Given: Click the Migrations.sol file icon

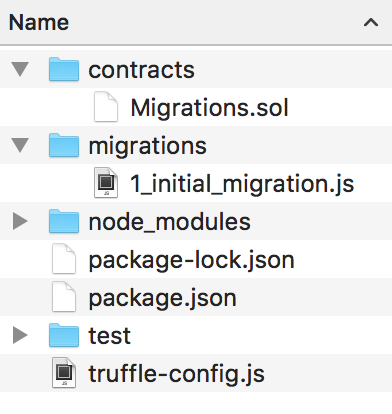Looking at the screenshot, I should click(106, 107).
